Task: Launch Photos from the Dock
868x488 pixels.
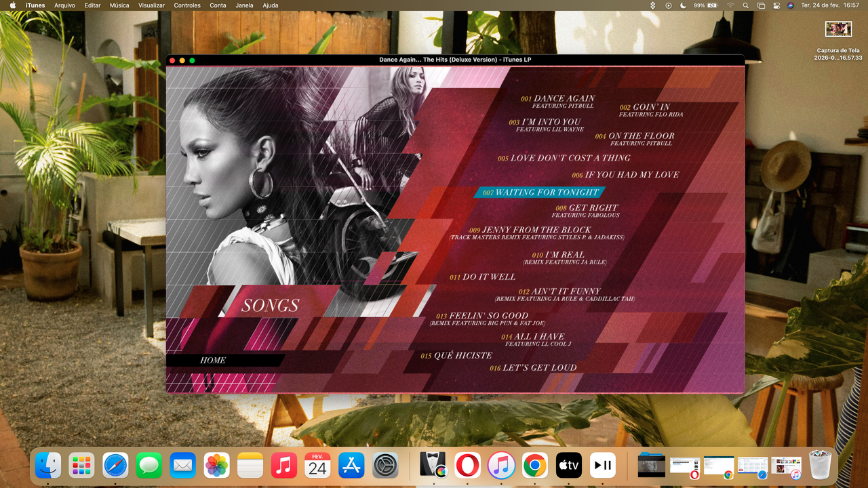Action: [x=216, y=466]
